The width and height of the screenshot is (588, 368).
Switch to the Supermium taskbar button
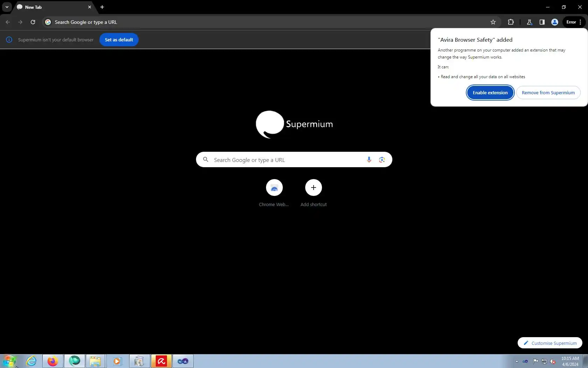click(183, 361)
